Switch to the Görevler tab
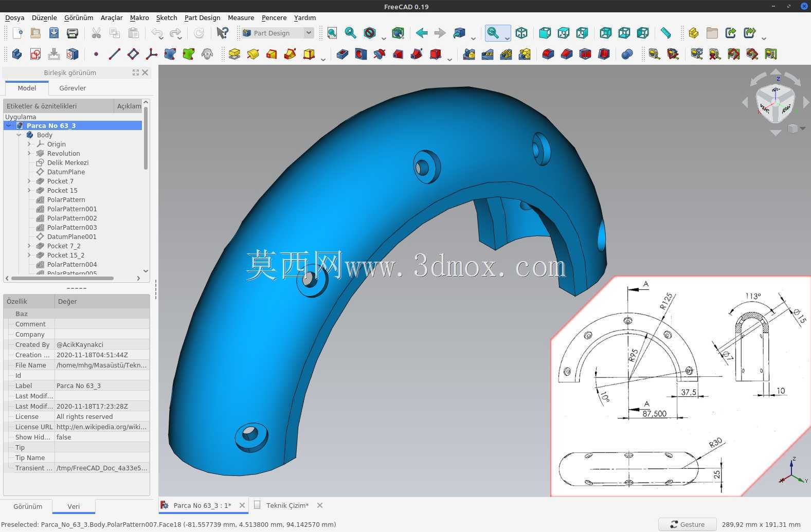Image resolution: width=811 pixels, height=532 pixels. (73, 88)
